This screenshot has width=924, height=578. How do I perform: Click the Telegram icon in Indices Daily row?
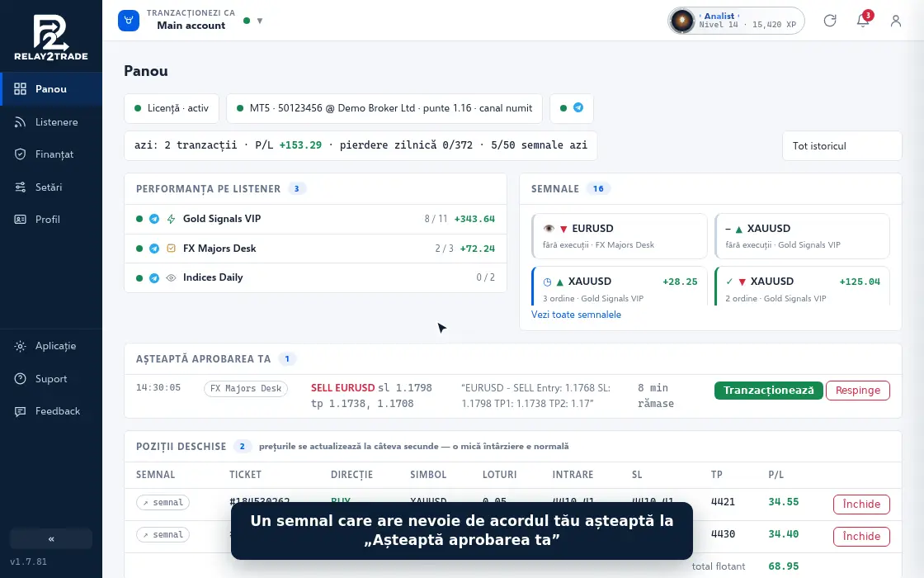click(153, 277)
